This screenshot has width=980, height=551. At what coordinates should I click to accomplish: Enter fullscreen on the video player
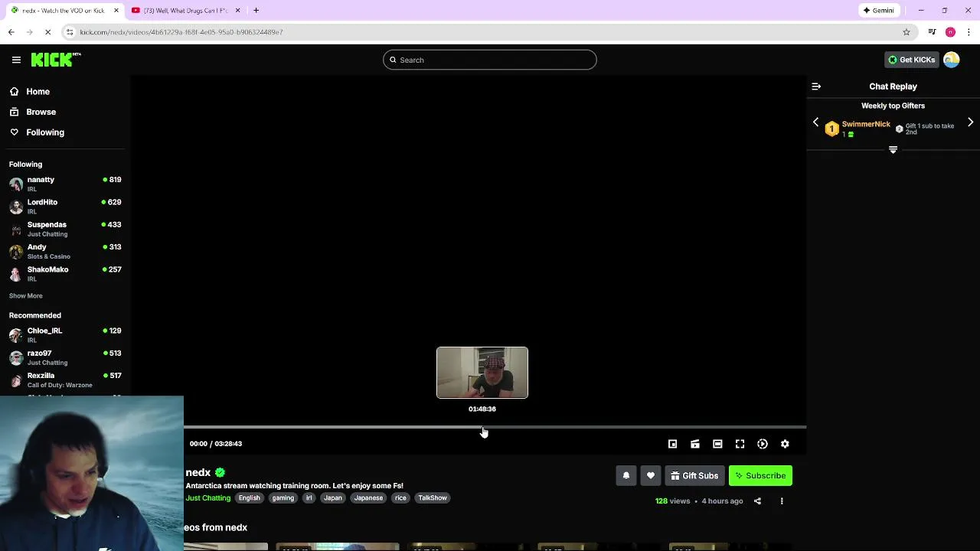pyautogui.click(x=740, y=444)
